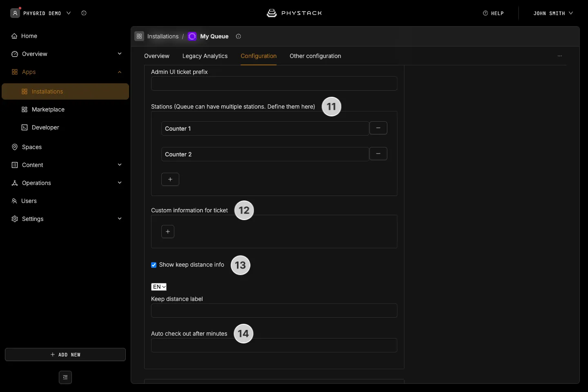The width and height of the screenshot is (588, 392).
Task: Remove the Counter 2 station
Action: 378,154
